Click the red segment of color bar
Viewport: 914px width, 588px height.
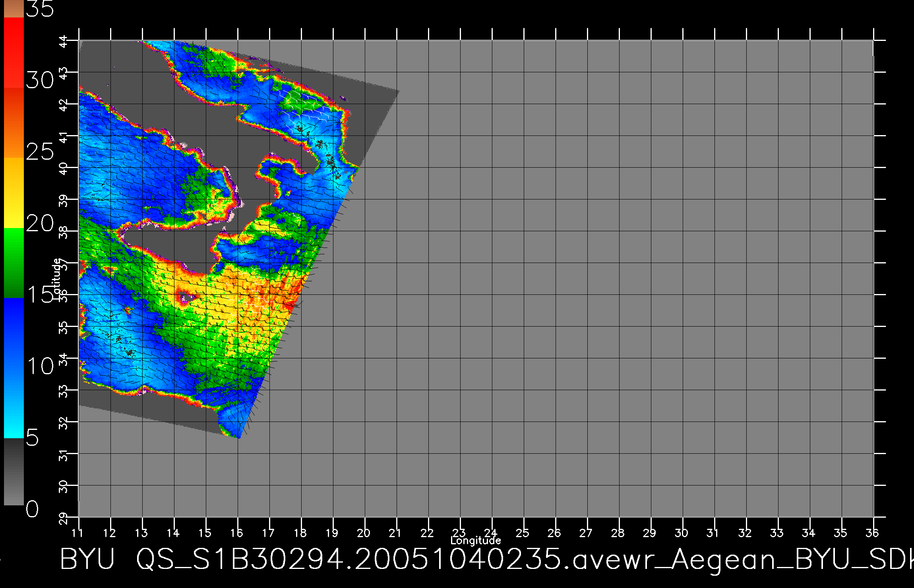click(x=14, y=52)
